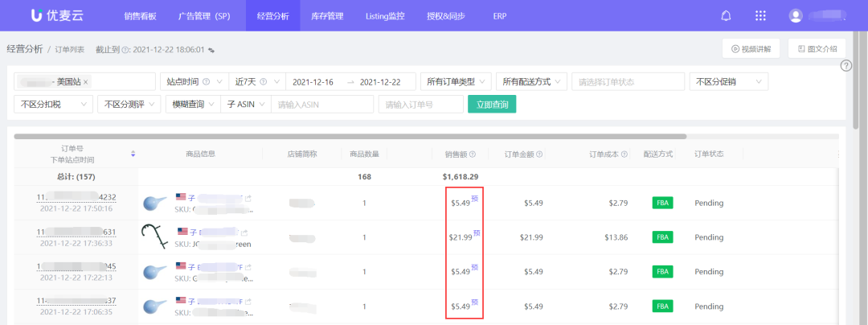This screenshot has width=868, height=325.
Task: Click help icon in 近7天 selector
Action: 263,82
